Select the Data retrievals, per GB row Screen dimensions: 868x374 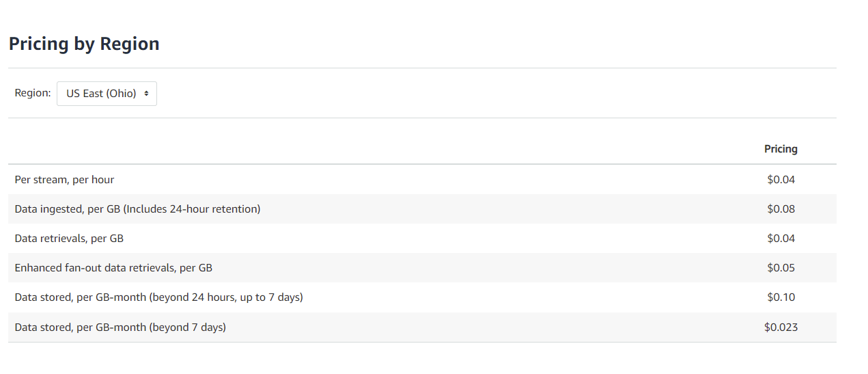[x=422, y=239]
